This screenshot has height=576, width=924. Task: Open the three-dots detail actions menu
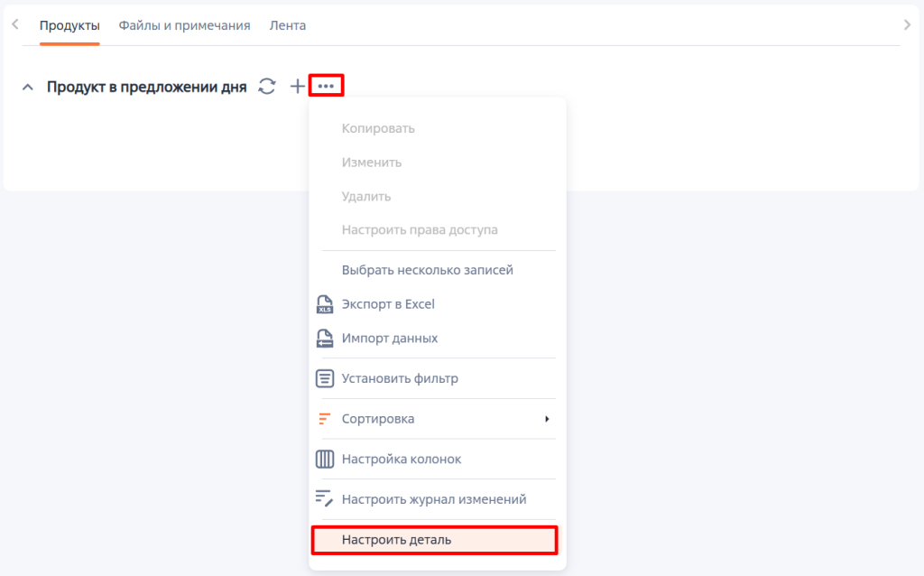click(x=326, y=87)
